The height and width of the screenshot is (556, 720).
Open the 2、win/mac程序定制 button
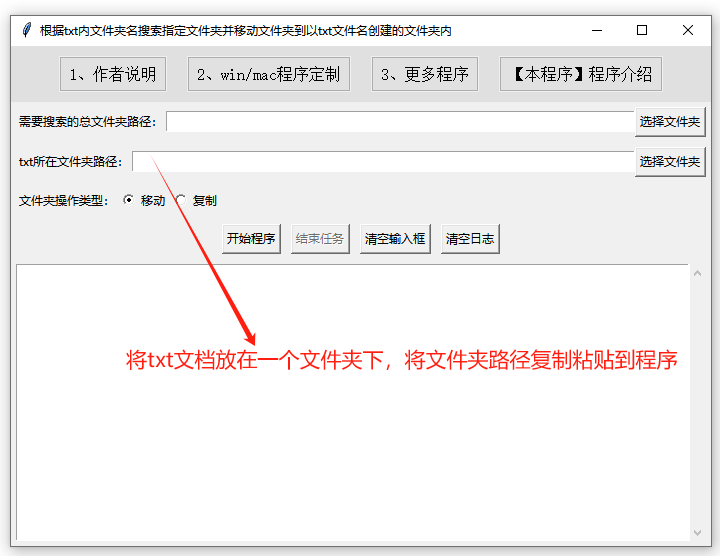click(269, 74)
